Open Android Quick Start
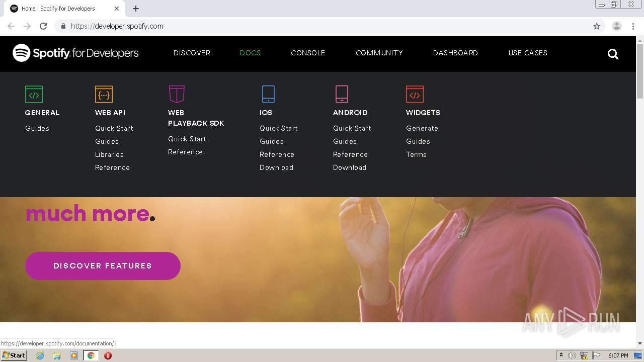This screenshot has width=644, height=362. [x=352, y=128]
